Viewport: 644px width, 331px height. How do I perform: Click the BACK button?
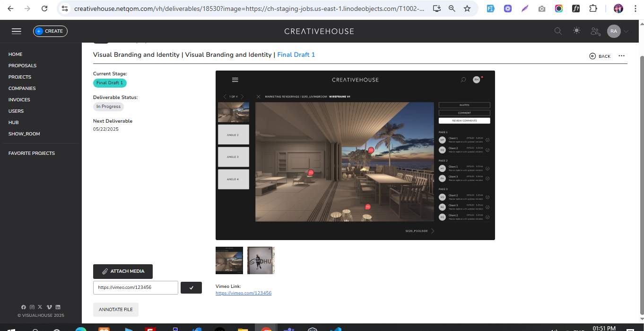click(600, 56)
